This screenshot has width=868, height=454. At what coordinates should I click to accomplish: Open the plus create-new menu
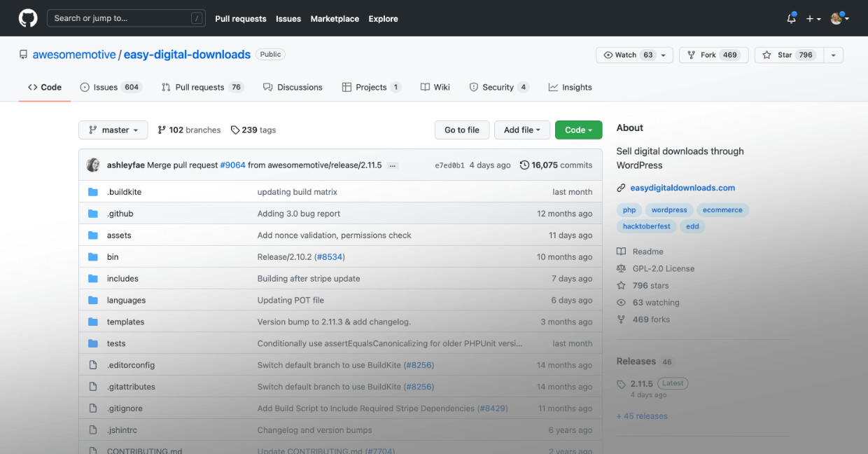tap(813, 19)
